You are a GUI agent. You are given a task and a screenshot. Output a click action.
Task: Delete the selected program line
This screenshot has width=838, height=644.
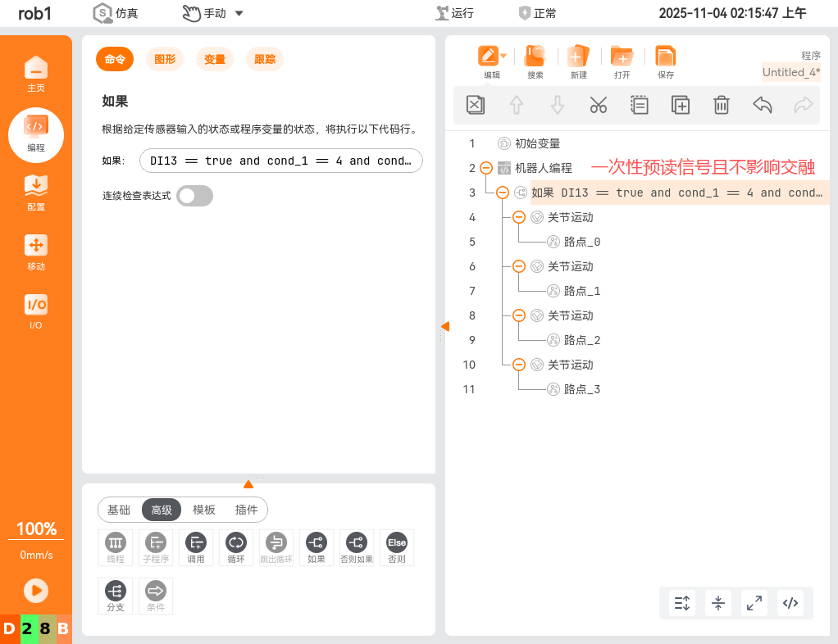(721, 105)
